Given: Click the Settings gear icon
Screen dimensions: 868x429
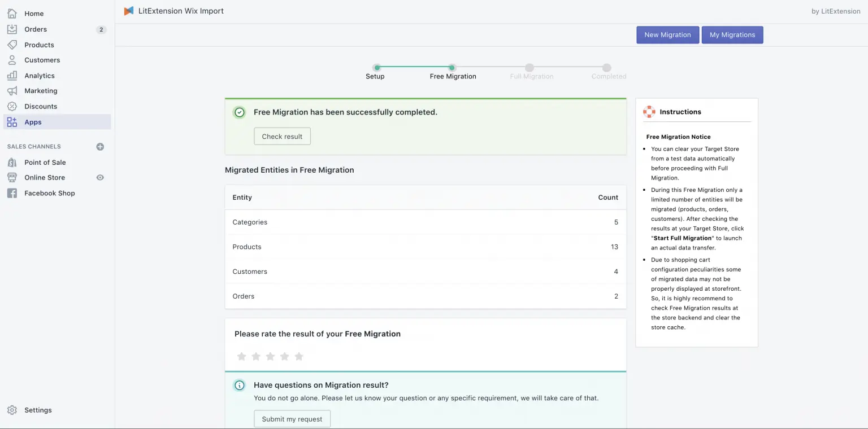Looking at the screenshot, I should tap(12, 410).
